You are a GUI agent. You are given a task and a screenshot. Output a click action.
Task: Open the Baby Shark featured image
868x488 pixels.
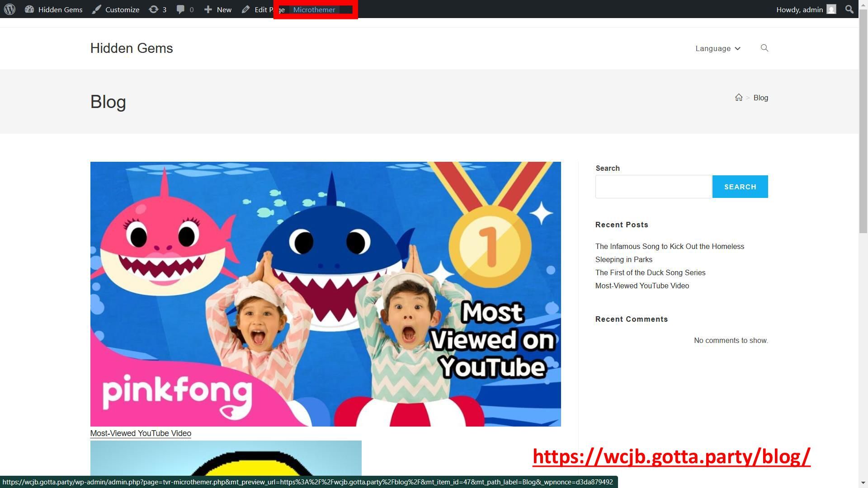(x=325, y=294)
